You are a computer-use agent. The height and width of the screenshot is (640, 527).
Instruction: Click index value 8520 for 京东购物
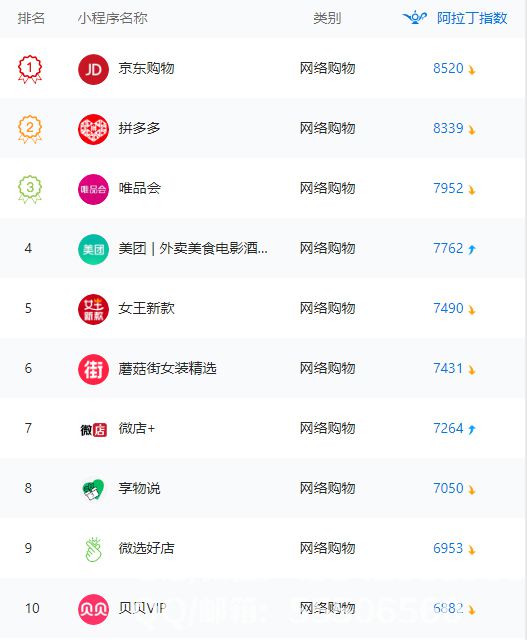(x=448, y=68)
